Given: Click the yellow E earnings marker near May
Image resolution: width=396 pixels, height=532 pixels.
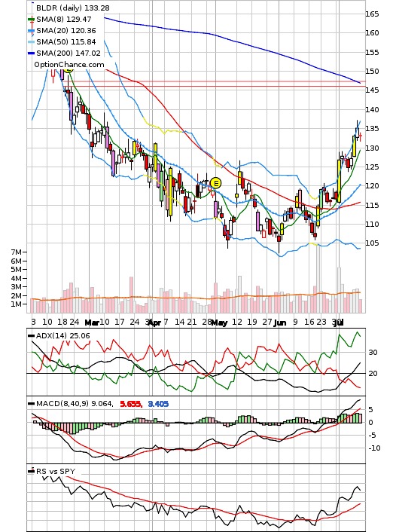Looking at the screenshot, I should (215, 184).
